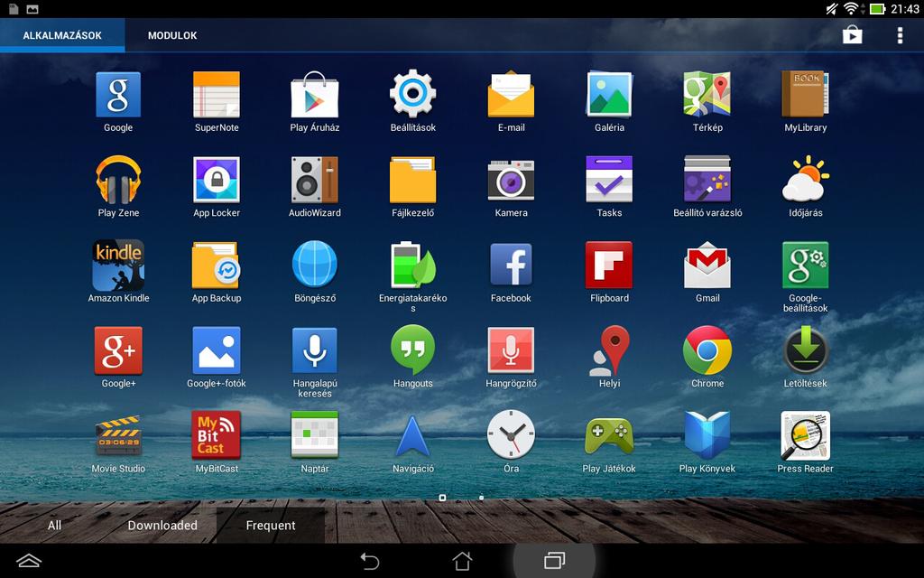
Task: Launch Play Könyvek books app
Action: click(707, 435)
